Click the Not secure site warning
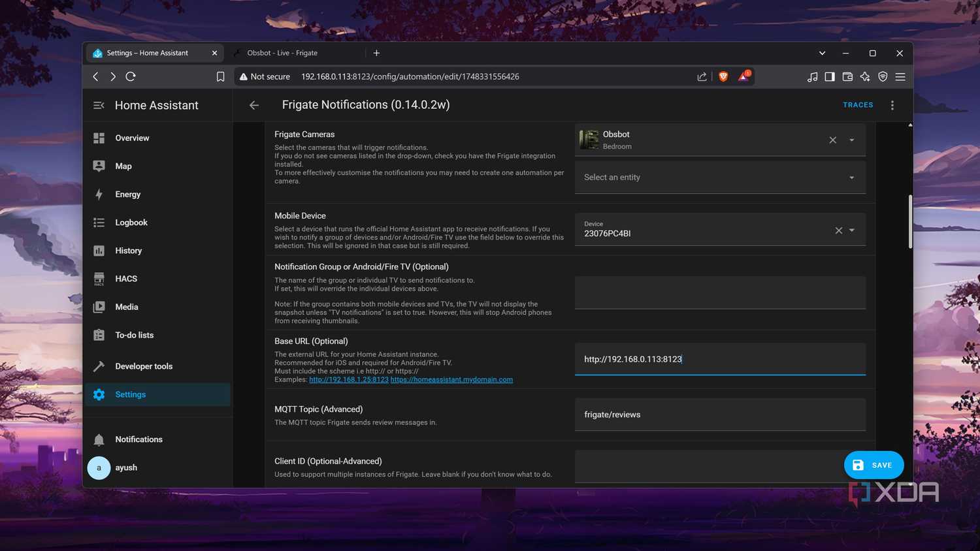The width and height of the screenshot is (980, 551). 265,76
